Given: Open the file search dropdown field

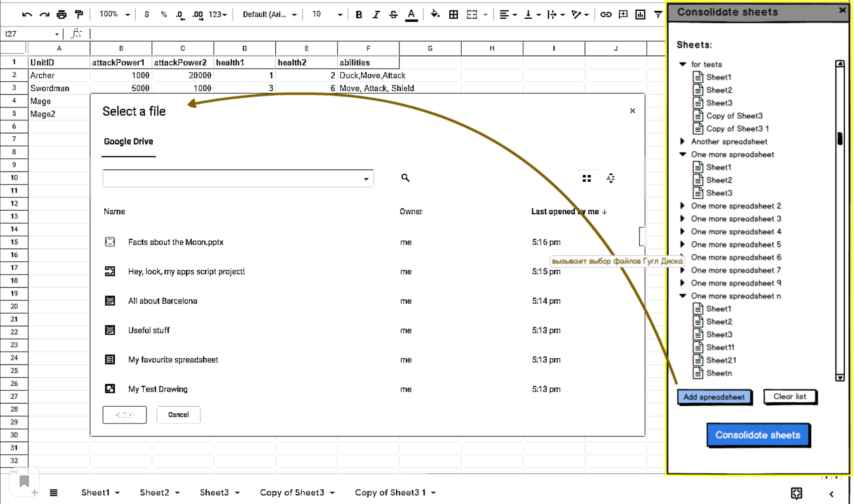Looking at the screenshot, I should click(x=238, y=179).
